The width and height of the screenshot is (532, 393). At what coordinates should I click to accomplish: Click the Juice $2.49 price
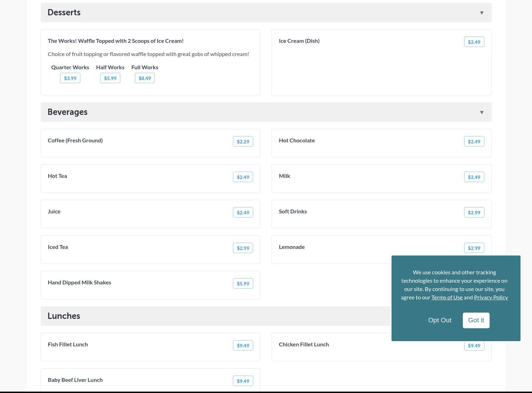click(x=243, y=213)
